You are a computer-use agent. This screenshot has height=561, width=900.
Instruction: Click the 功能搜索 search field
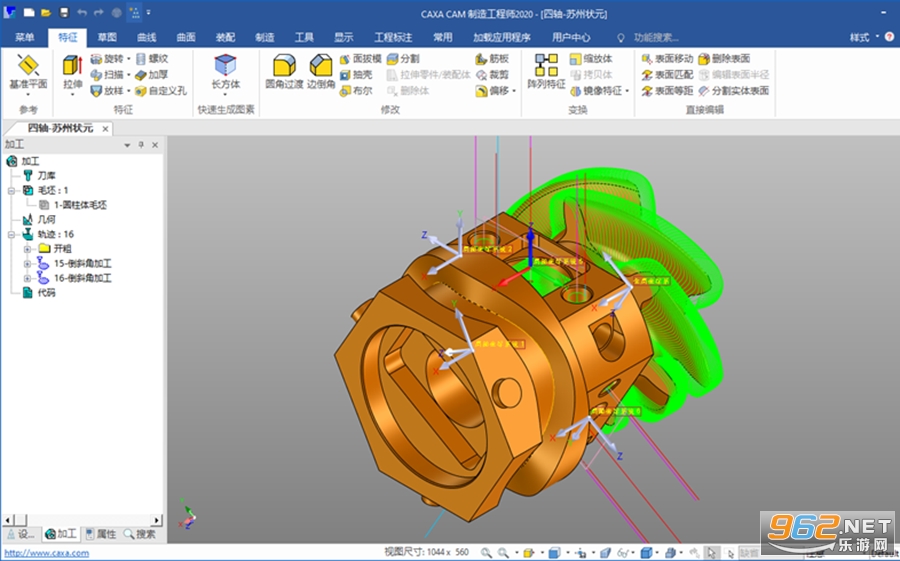point(656,37)
